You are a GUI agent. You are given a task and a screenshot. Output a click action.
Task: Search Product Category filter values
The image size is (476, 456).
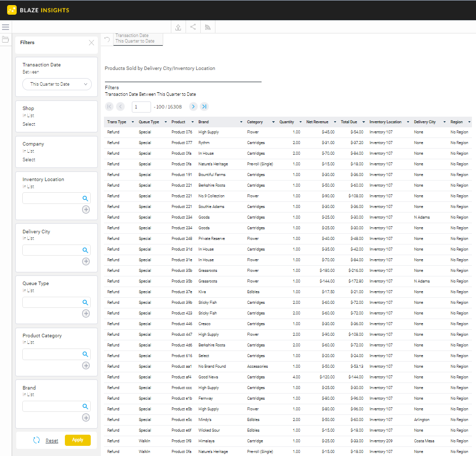point(85,354)
